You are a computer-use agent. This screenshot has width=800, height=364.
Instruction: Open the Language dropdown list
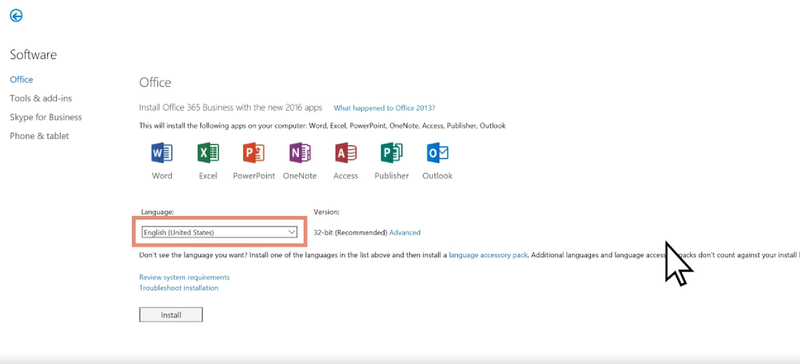219,232
